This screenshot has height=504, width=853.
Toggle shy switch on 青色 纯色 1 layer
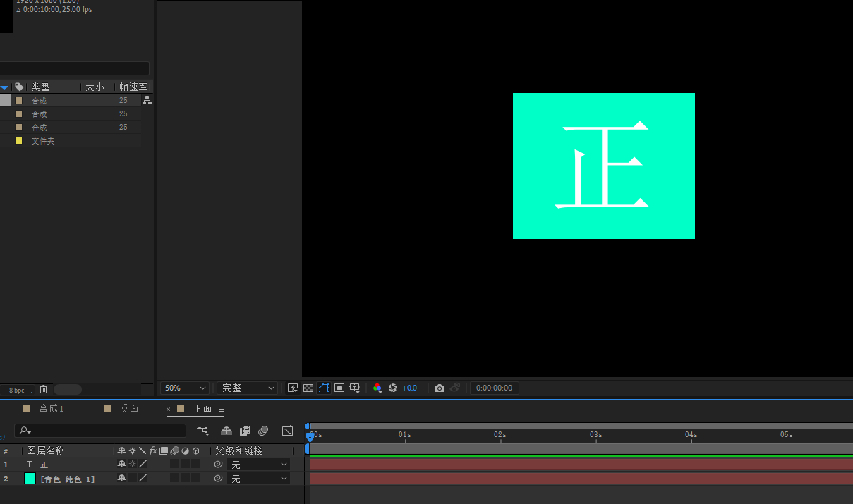point(121,479)
